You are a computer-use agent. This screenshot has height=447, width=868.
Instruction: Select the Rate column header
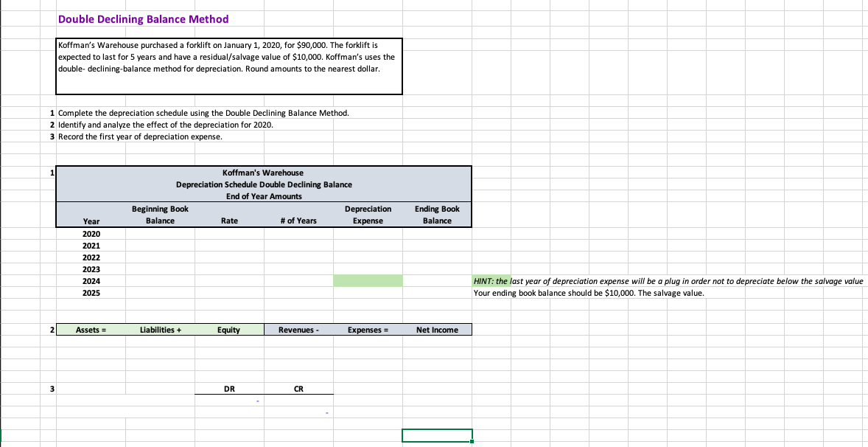228,220
